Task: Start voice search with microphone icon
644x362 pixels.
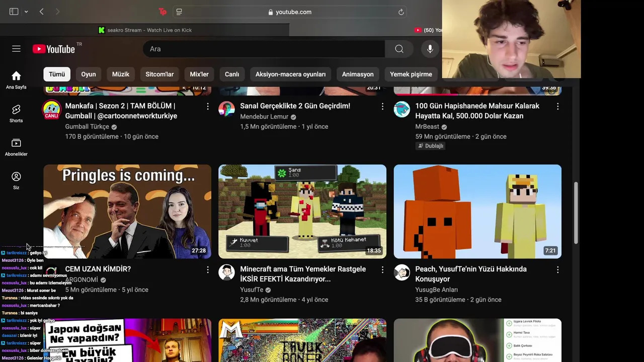Action: [x=430, y=49]
